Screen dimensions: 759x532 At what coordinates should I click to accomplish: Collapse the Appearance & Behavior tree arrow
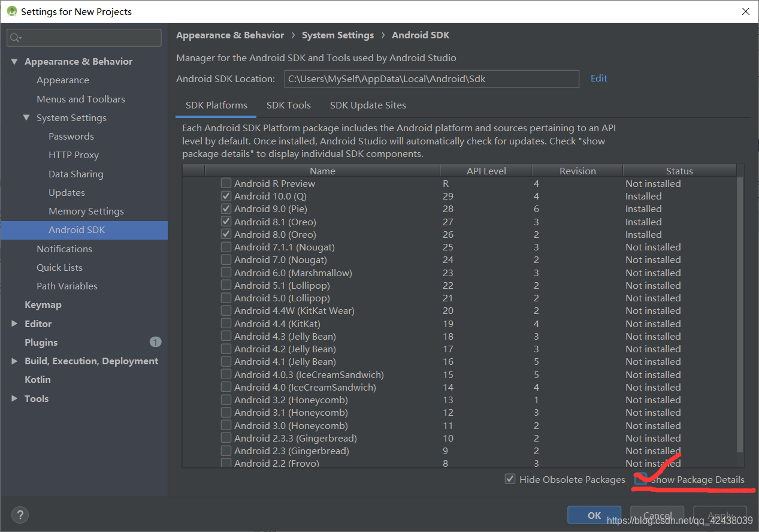pos(14,62)
